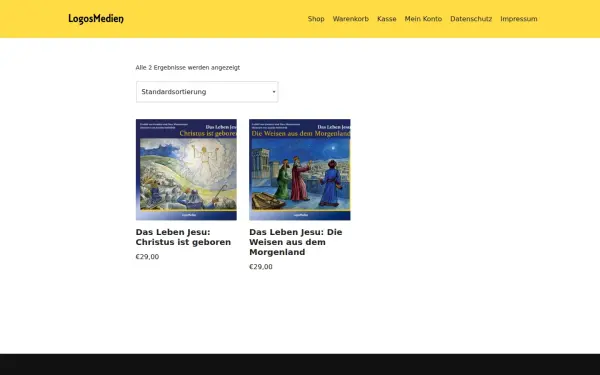This screenshot has width=600, height=375.
Task: Click the €29,00 price under Die Weisen aus dem Morgenland
Action: pos(261,267)
